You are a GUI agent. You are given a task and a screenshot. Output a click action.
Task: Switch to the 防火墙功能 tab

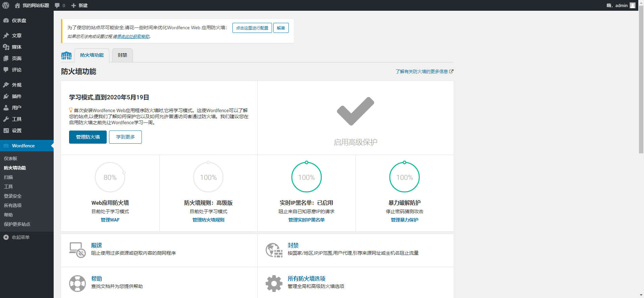click(x=92, y=55)
